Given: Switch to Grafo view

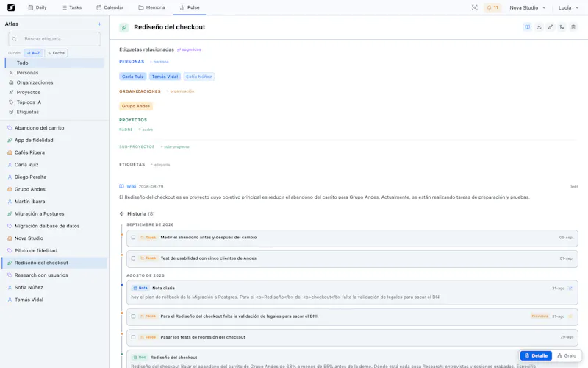Looking at the screenshot, I should (567, 355).
